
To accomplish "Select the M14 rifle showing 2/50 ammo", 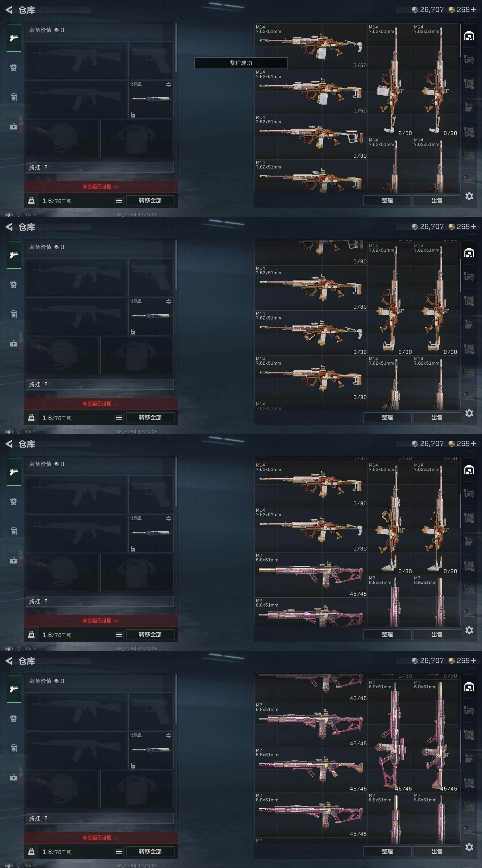I will point(390,80).
